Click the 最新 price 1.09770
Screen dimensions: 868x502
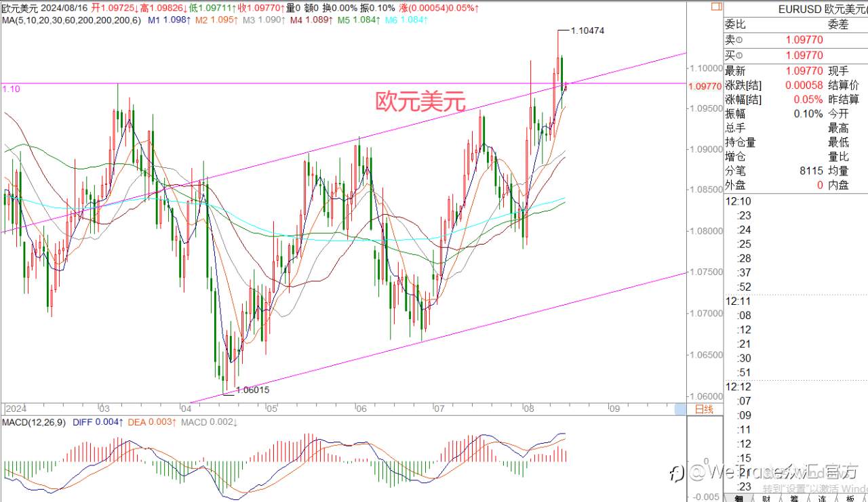[804, 71]
